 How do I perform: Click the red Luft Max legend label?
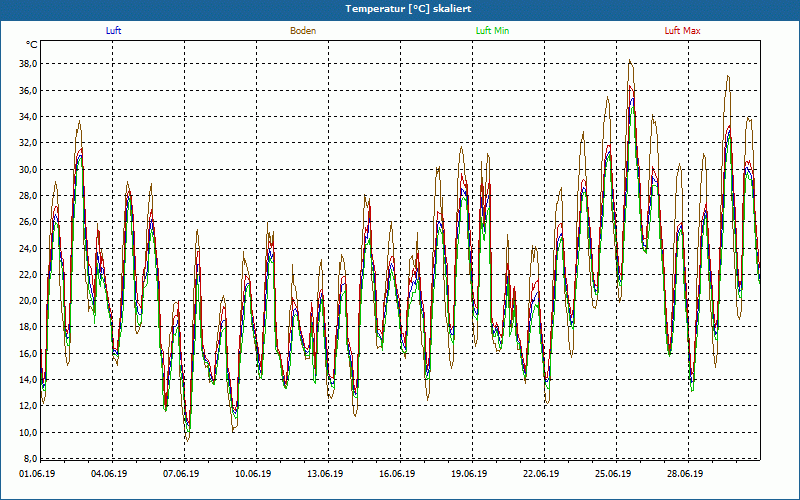(682, 31)
